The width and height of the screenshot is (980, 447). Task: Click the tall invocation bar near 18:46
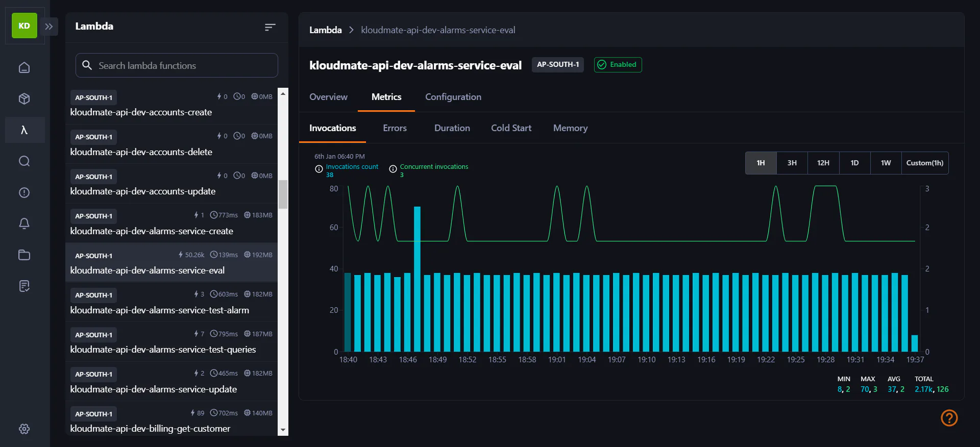[417, 279]
